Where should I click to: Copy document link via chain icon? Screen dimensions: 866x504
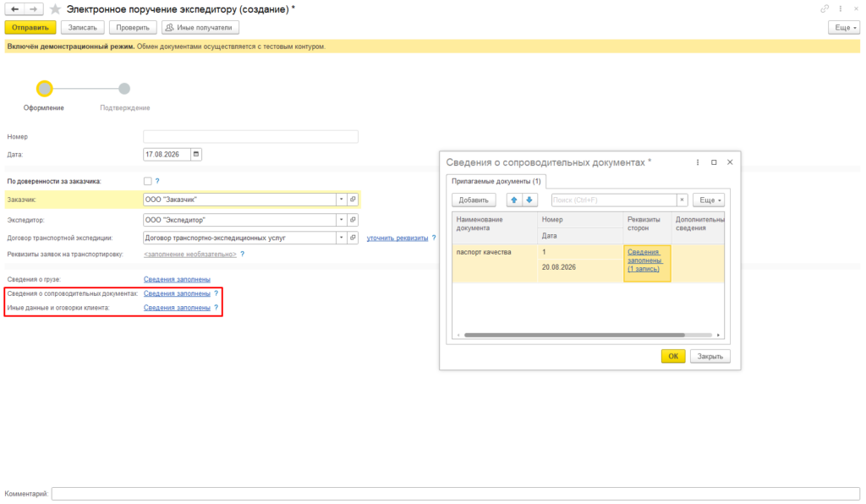coord(825,8)
